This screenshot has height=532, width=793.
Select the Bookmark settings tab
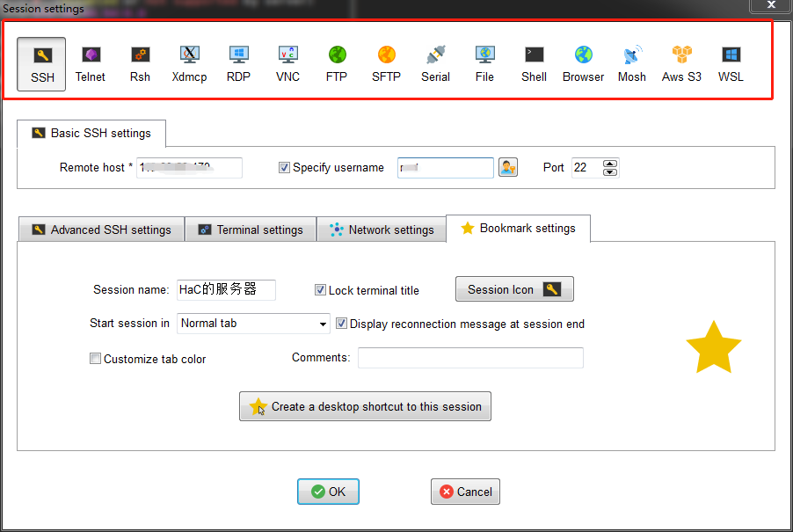tap(519, 229)
